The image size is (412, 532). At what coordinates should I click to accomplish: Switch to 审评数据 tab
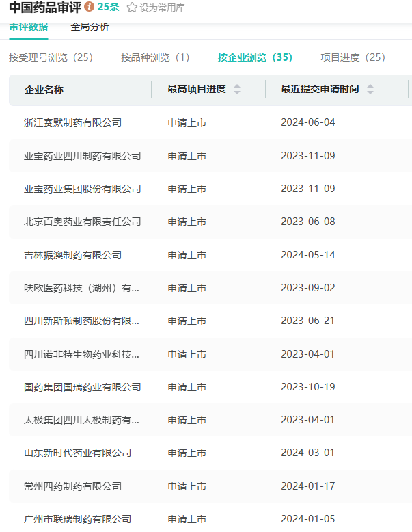(29, 27)
